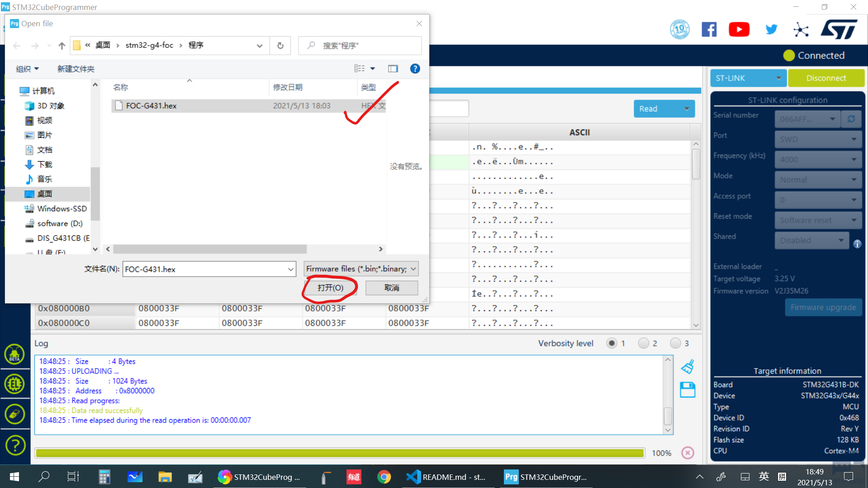
Task: Open the help question mark sidebar icon
Action: click(x=14, y=445)
